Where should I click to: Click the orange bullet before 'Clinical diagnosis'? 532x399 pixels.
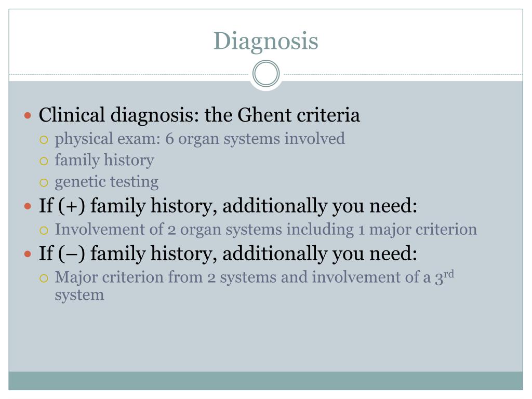coord(28,116)
